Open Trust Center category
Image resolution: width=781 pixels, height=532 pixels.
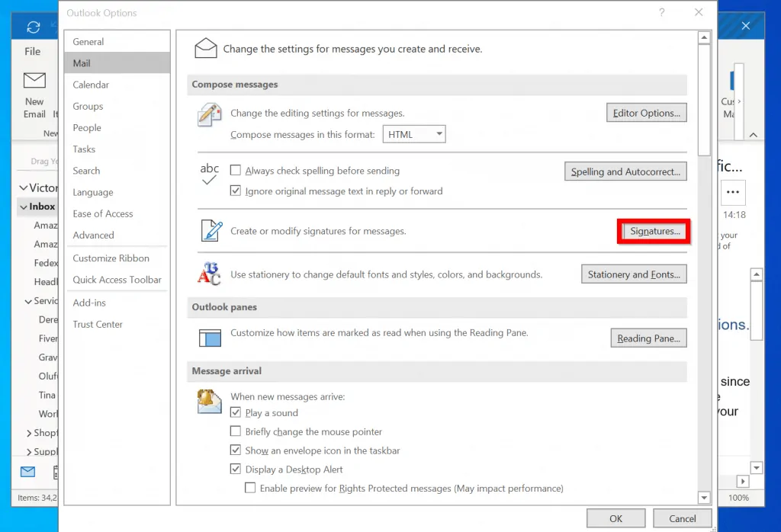[x=117, y=324]
